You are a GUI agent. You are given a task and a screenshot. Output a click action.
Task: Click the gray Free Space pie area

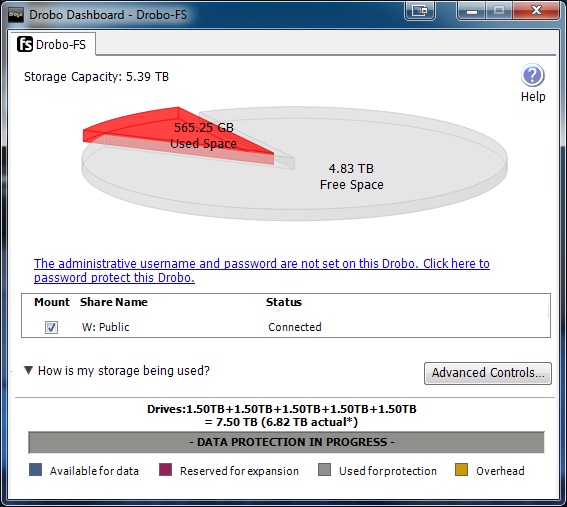tap(351, 176)
